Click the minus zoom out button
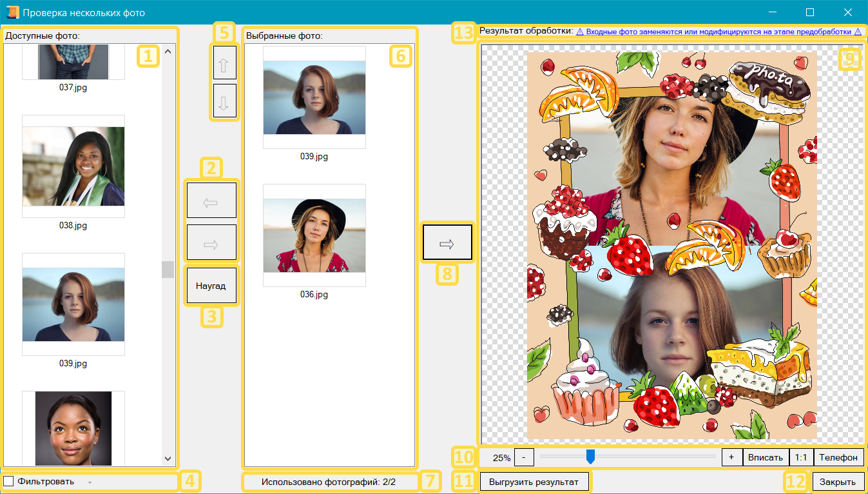 [x=524, y=457]
